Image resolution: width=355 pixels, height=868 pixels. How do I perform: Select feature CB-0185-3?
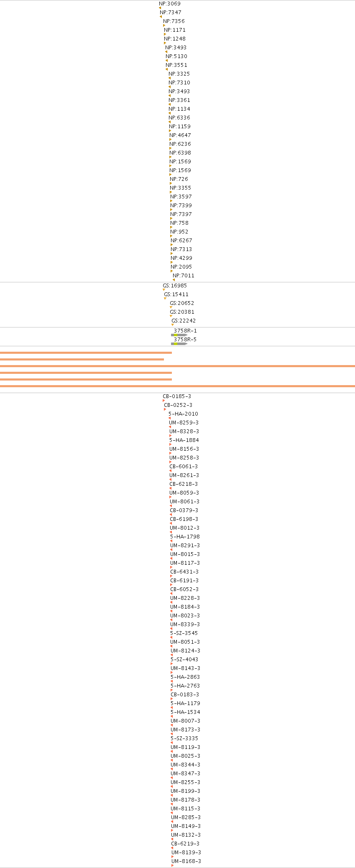177,396
